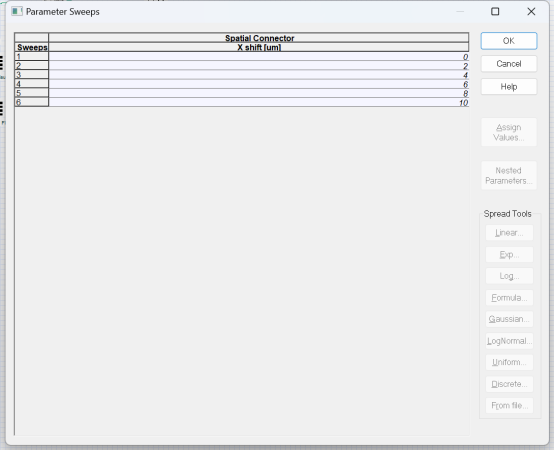Choose the Log spread tool

tap(509, 276)
